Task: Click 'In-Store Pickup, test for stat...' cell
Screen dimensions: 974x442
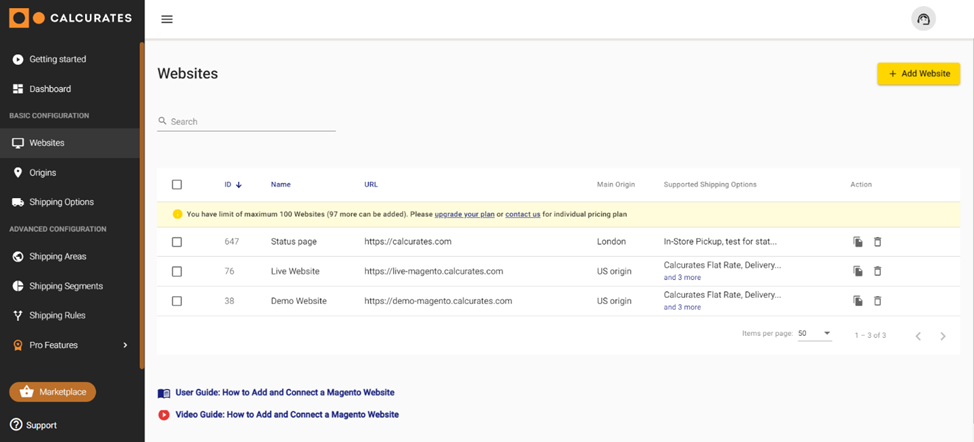Action: 720,241
